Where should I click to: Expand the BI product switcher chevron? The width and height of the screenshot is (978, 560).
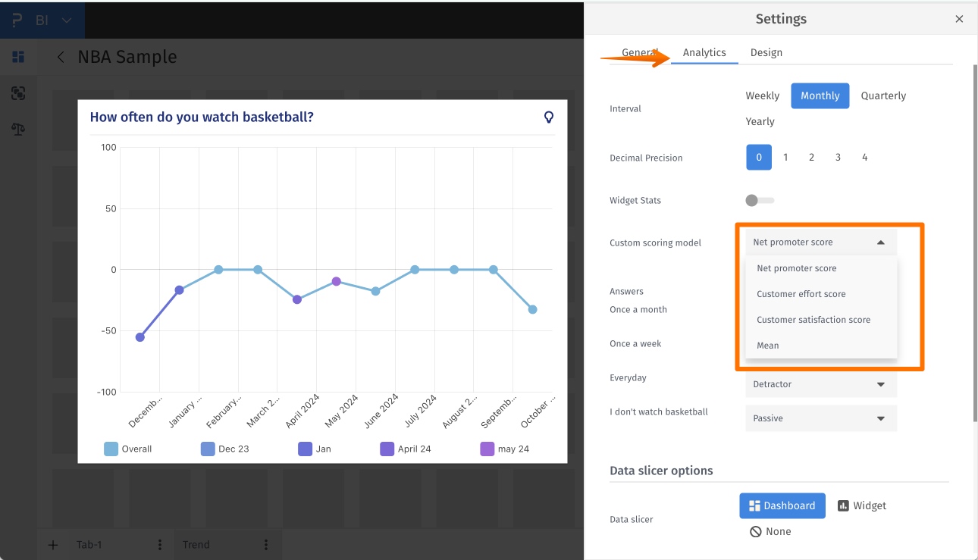[x=67, y=20]
